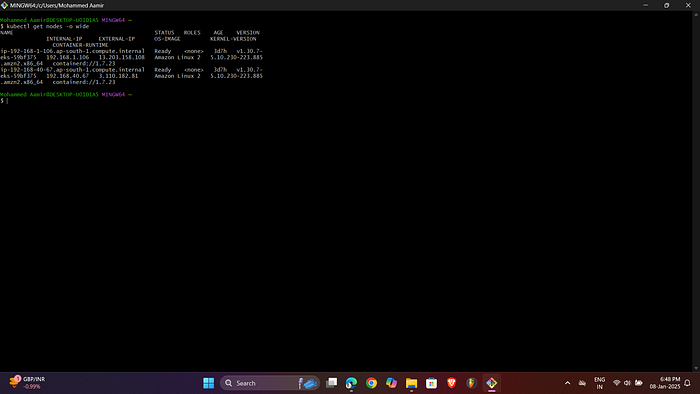Viewport: 700px width, 394px height.
Task: Open the Git Bash title bar logo menu
Action: (4, 5)
